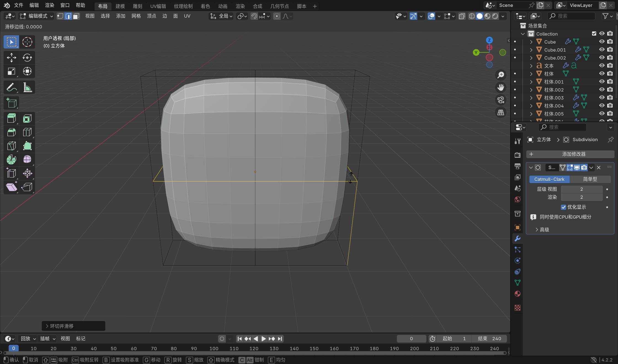Open the 网格 menu
Image resolution: width=618 pixels, height=364 pixels.
pyautogui.click(x=136, y=16)
